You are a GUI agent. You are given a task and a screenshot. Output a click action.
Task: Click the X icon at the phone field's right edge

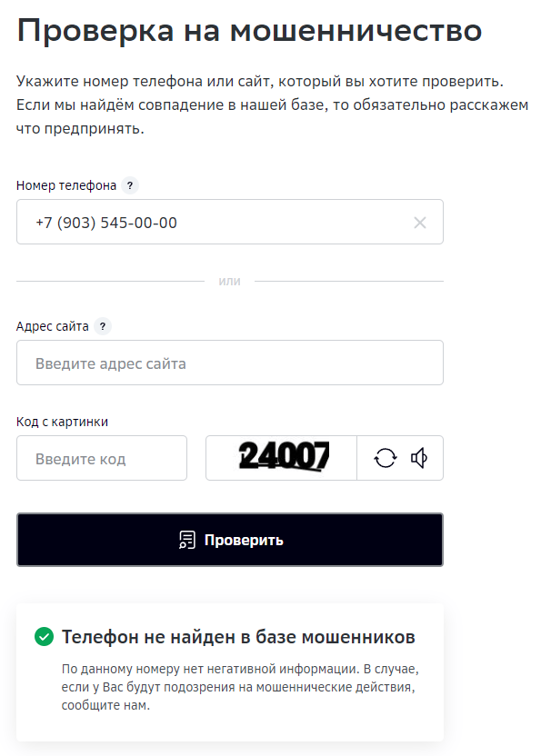[419, 221]
